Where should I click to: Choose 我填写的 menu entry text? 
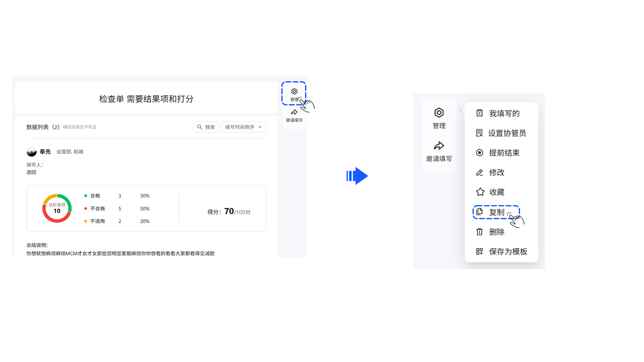coord(504,113)
